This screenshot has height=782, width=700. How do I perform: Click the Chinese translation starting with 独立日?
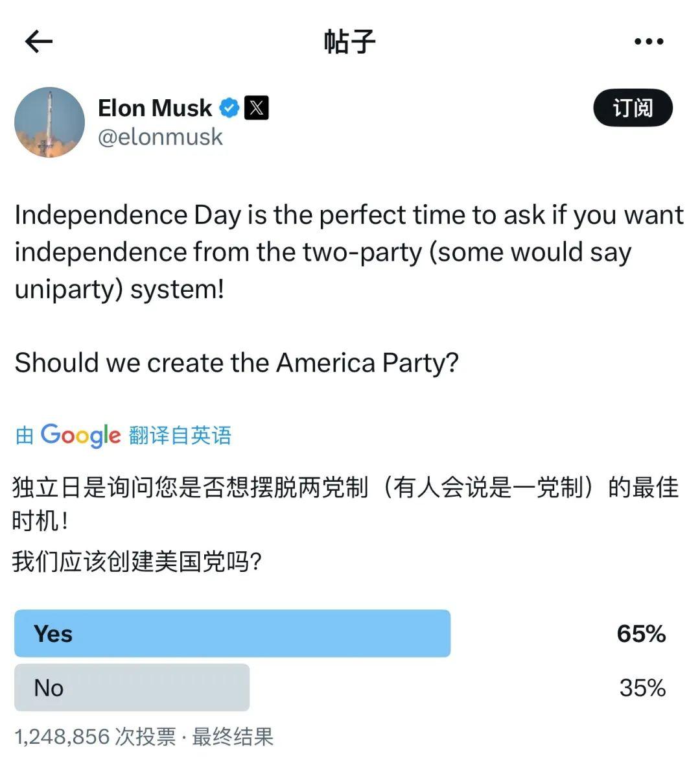[x=345, y=504]
